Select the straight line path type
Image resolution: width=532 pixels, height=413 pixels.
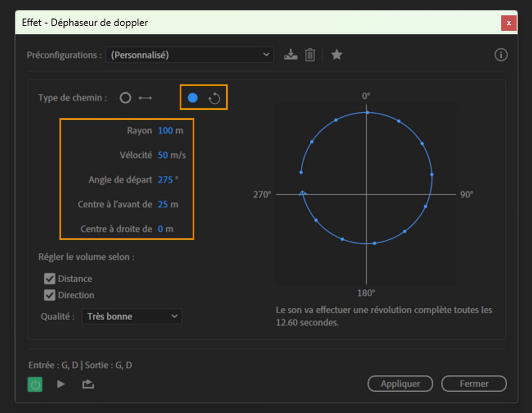tap(125, 98)
